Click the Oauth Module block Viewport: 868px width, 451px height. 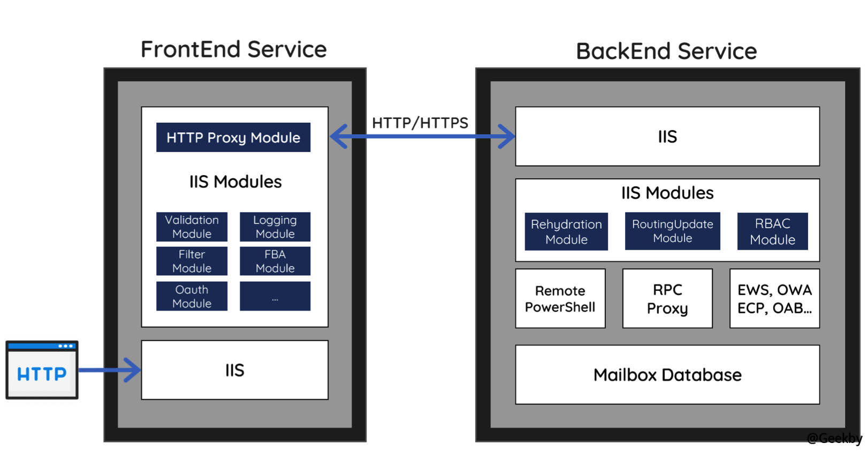pos(192,296)
